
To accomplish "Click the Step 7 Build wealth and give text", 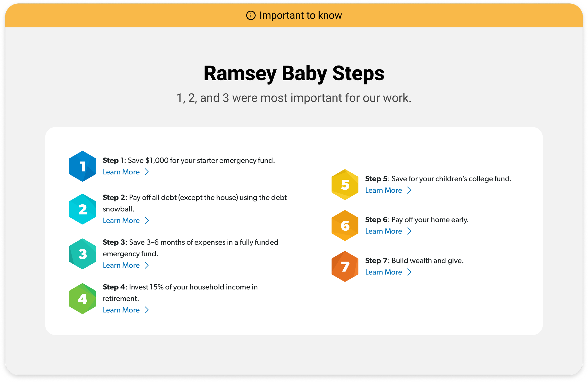I will point(414,261).
